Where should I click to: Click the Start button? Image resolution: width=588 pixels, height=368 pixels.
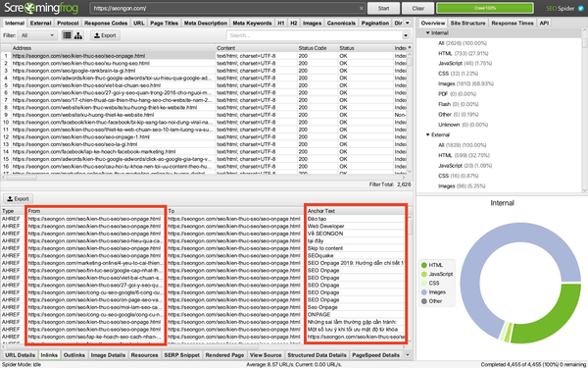(x=383, y=8)
